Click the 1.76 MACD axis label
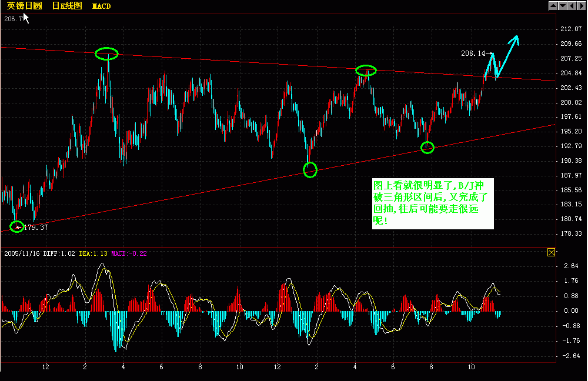The width and height of the screenshot is (588, 381). [x=571, y=281]
